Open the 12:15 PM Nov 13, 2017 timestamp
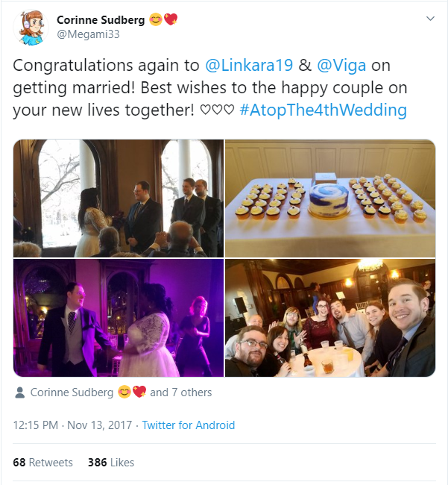Screen dimensions: 448x485 [72, 425]
